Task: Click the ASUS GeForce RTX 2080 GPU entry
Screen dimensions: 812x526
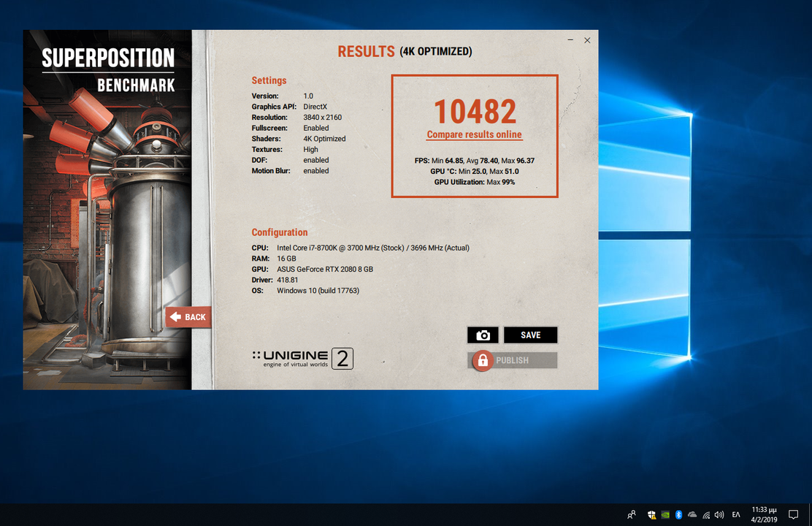Action: pos(325,270)
